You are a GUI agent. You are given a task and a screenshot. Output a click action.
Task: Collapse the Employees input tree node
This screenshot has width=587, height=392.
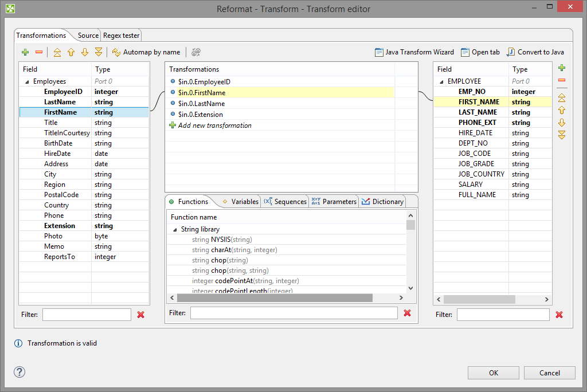[26, 81]
